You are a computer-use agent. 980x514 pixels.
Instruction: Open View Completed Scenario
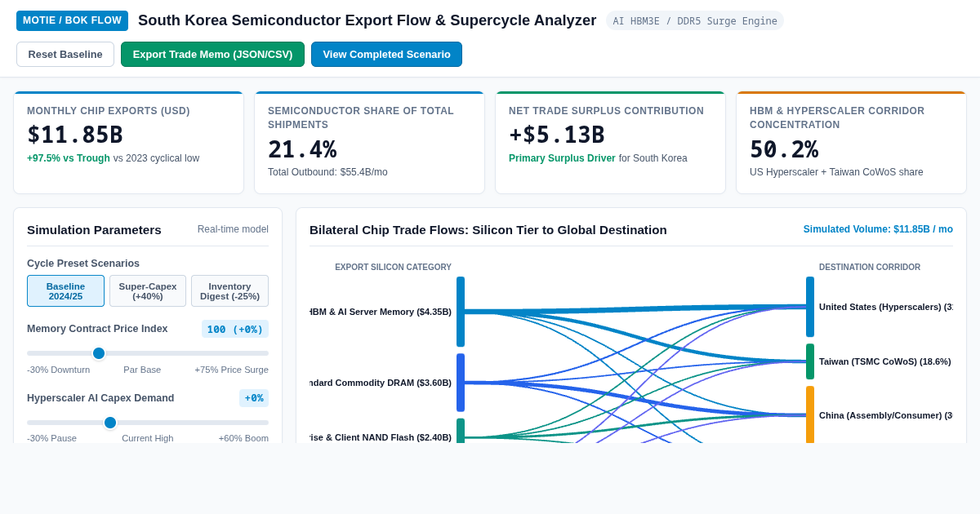coord(386,55)
